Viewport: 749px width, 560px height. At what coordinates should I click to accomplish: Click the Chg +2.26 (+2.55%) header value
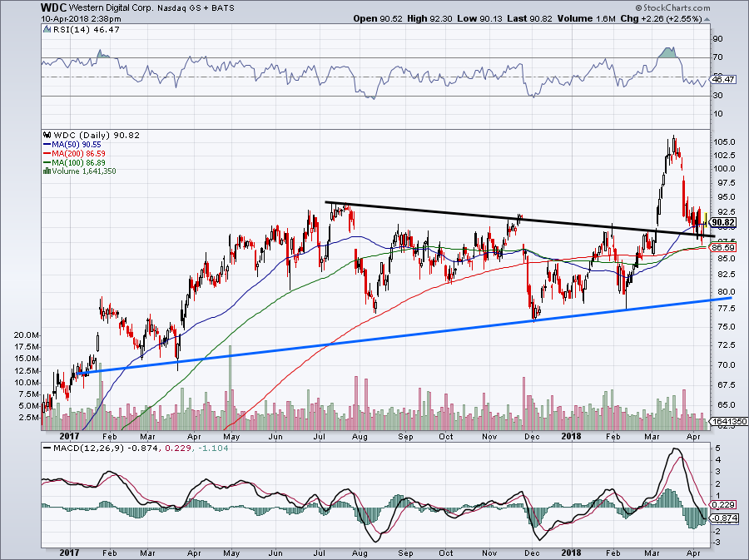661,18
